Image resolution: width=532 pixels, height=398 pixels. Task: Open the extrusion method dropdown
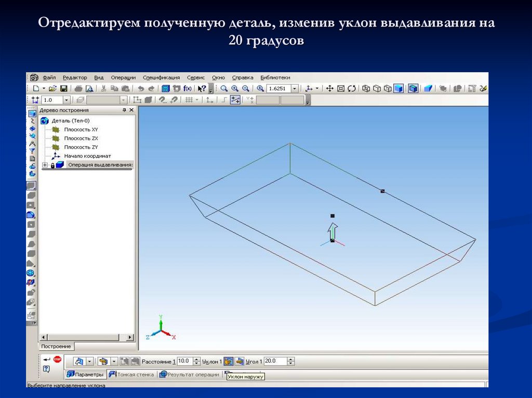[114, 362]
